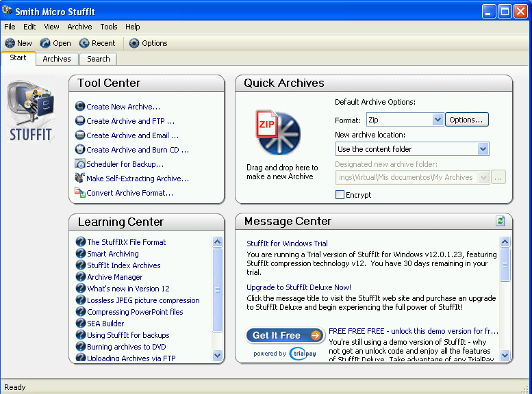Click the help icon beside SEA Builder
The width and height of the screenshot is (532, 394).
point(81,323)
